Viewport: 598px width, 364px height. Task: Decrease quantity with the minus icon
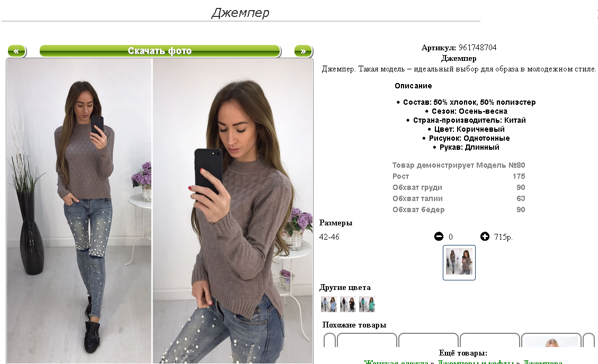pyautogui.click(x=439, y=236)
